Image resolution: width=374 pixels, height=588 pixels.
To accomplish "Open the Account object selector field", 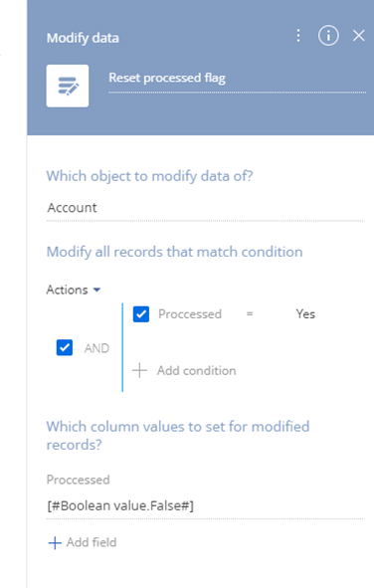I will pos(205,208).
